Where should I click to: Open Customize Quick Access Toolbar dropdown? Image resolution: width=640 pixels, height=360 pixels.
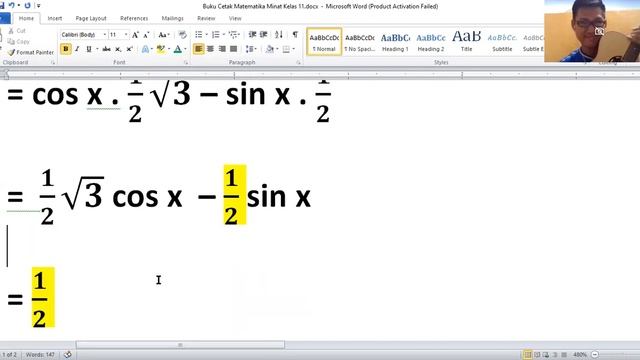tap(38, 6)
